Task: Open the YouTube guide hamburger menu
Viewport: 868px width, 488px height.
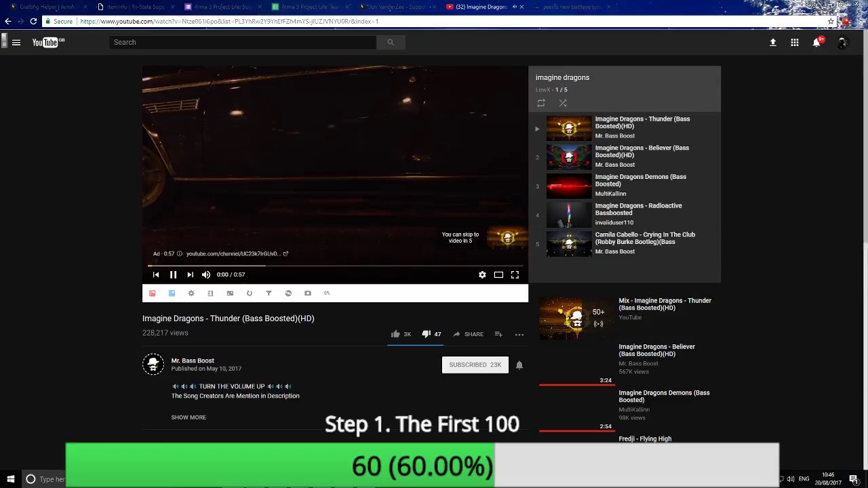Action: tap(16, 43)
